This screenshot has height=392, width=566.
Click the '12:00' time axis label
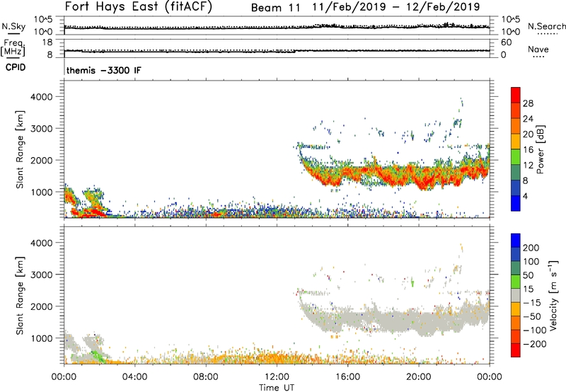277,377
